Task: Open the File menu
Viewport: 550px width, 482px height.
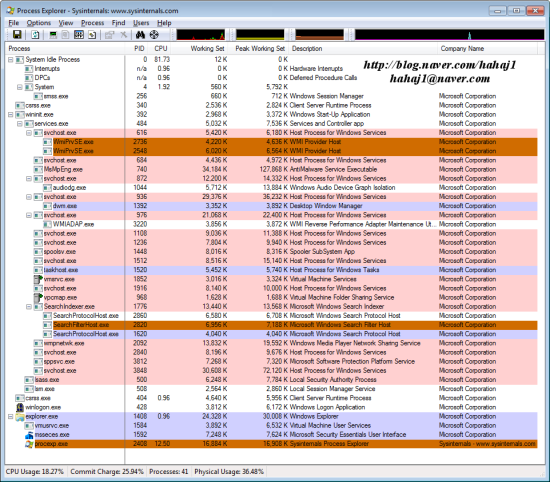Action: click(x=14, y=23)
